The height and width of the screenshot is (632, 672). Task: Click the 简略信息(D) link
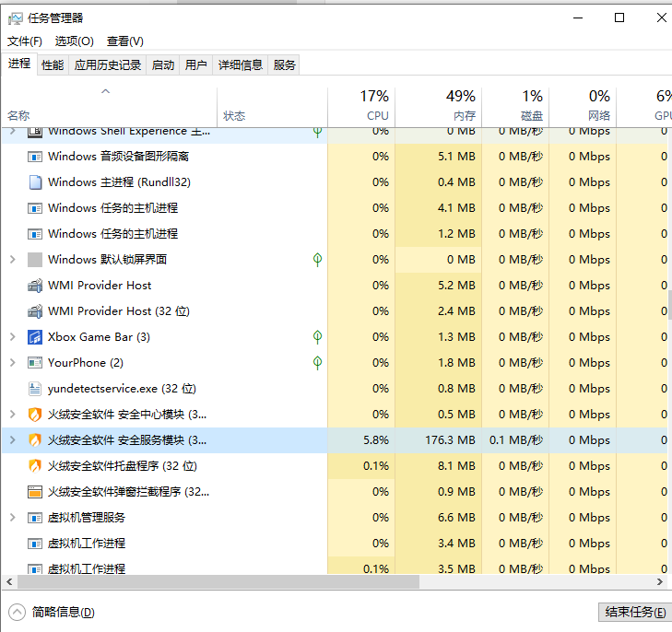[63, 613]
